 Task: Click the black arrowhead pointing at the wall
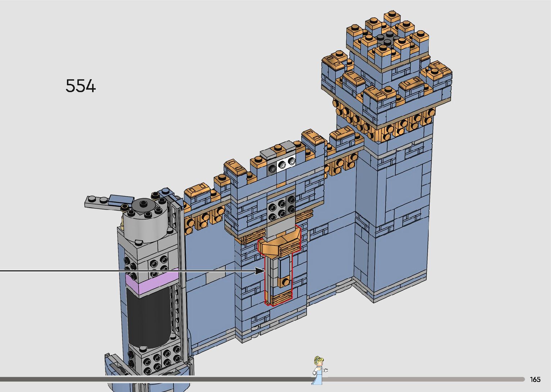click(x=261, y=271)
